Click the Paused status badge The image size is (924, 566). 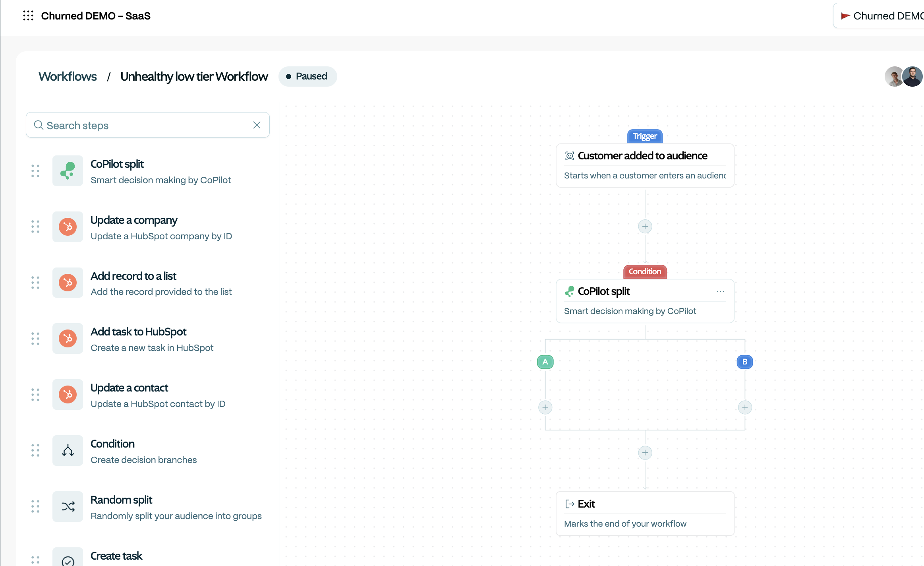click(x=307, y=76)
